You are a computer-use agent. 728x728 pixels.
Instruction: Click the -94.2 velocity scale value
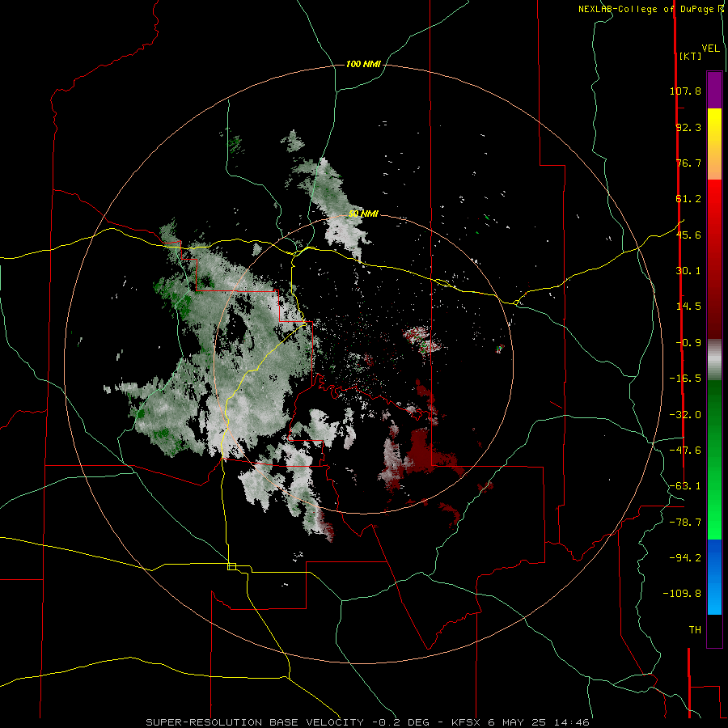685,557
